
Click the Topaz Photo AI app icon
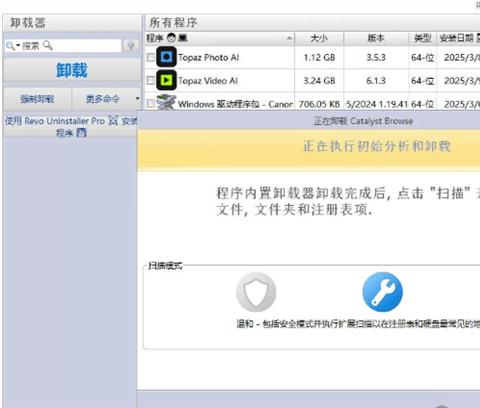point(167,57)
